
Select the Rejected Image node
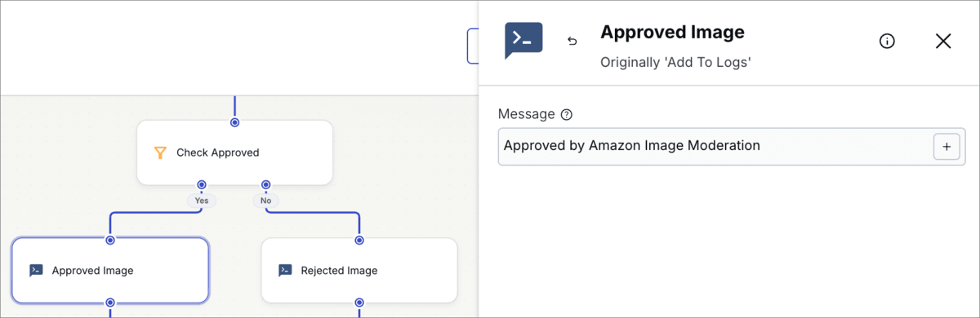pos(359,271)
